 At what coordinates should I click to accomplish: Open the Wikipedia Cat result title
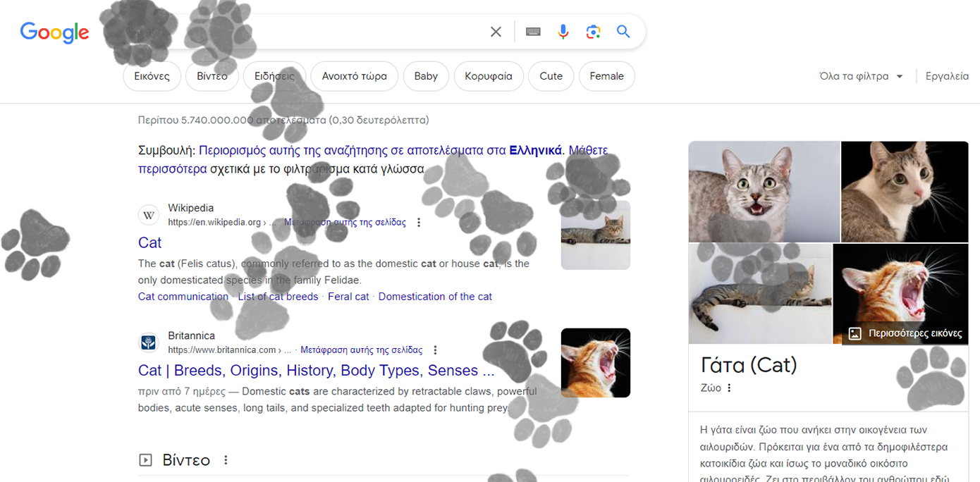(149, 242)
